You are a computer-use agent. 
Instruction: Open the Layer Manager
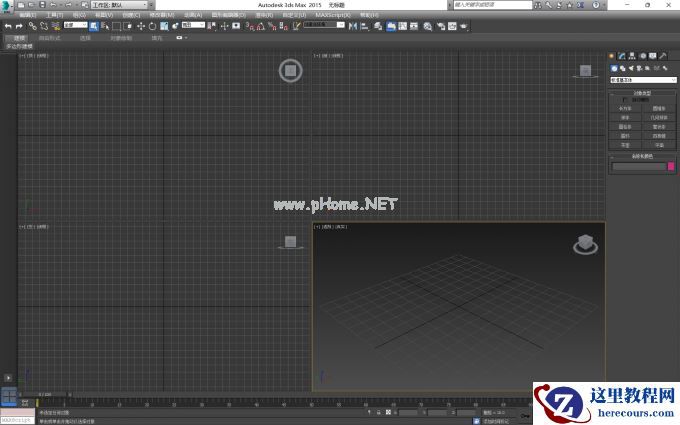[x=378, y=26]
